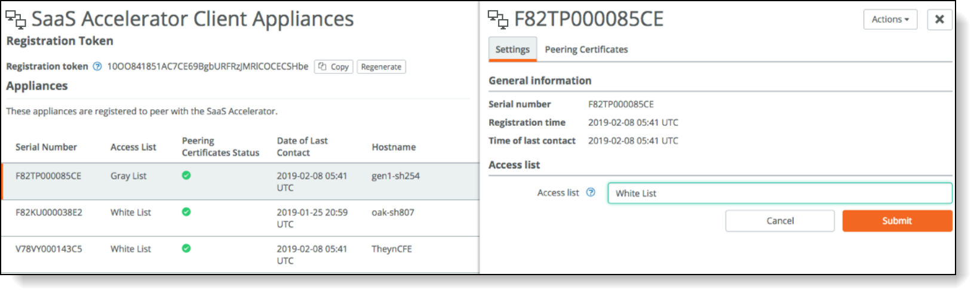Viewport: 980px width, 299px height.
Task: Click hostname oak-sh807
Action: tap(392, 212)
